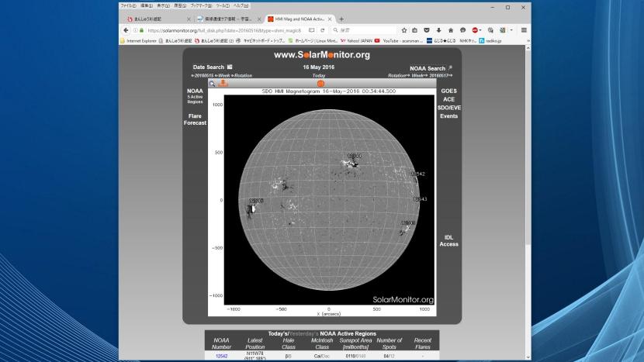Go back one Week link on left
Viewport: 644px width, 362px height.
pyautogui.click(x=223, y=75)
